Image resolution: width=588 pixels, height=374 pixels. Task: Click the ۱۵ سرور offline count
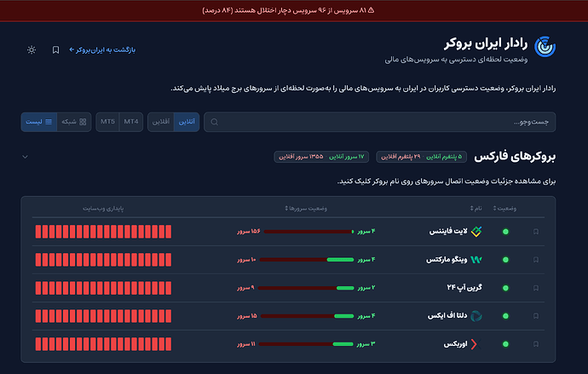coord(247,316)
